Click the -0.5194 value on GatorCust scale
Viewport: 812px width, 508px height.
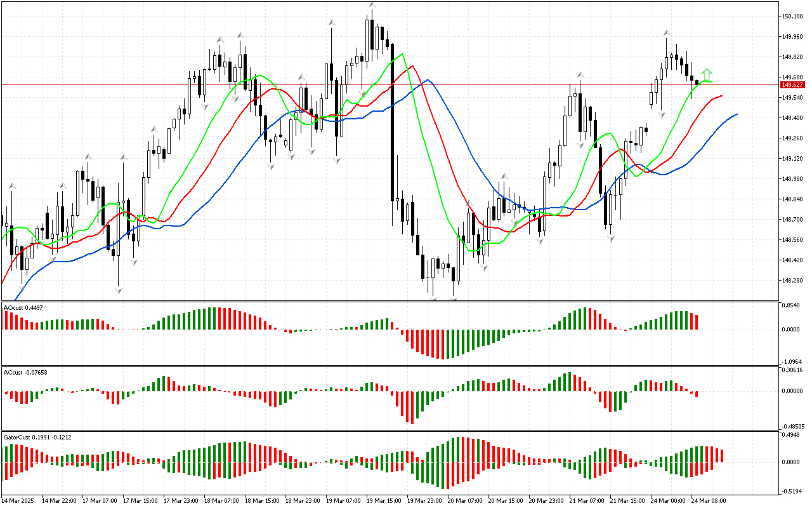pyautogui.click(x=792, y=491)
